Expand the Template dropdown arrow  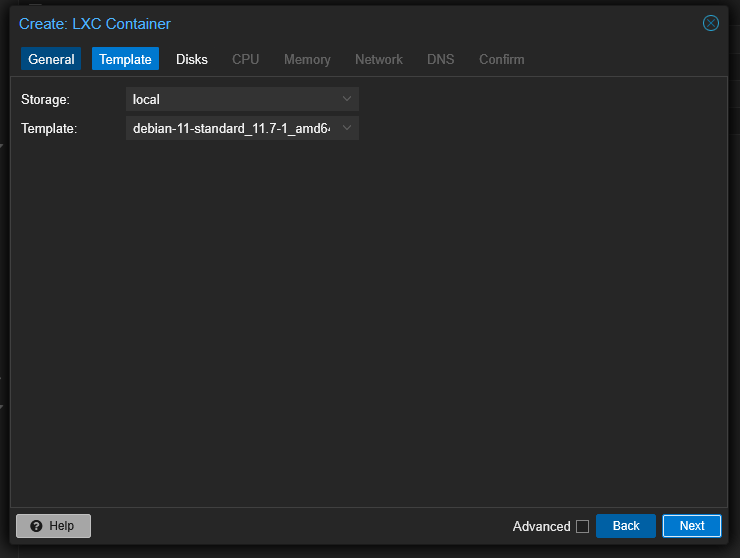coord(347,128)
